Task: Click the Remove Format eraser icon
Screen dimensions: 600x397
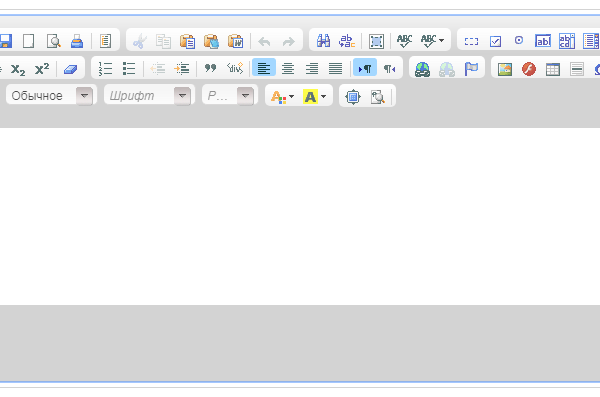Action: point(70,69)
